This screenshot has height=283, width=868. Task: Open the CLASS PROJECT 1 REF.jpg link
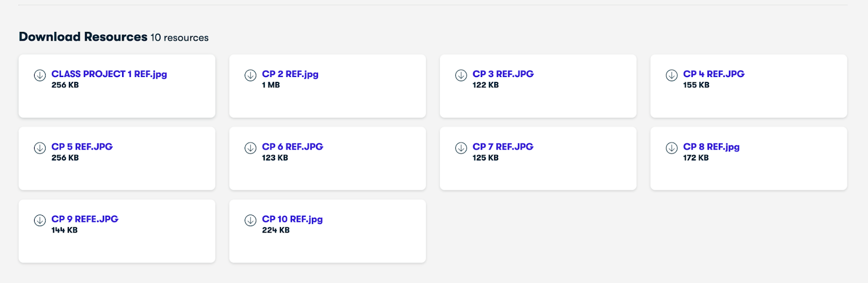click(x=109, y=74)
